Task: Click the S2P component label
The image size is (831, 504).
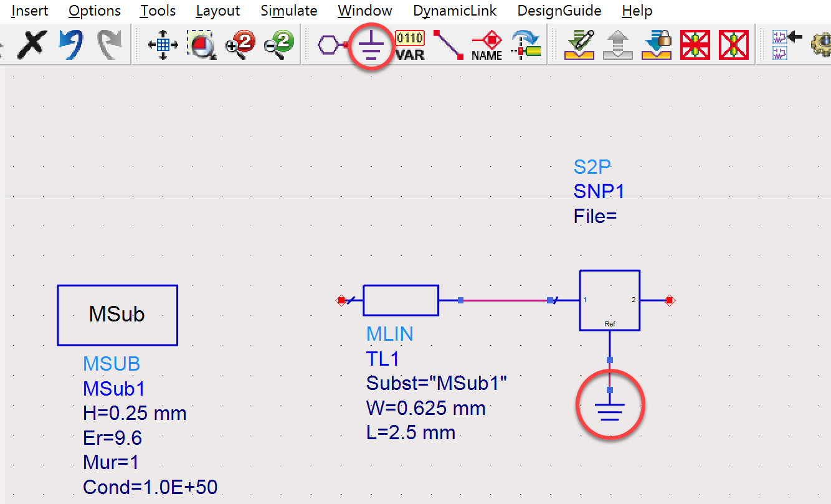Action: [x=592, y=167]
